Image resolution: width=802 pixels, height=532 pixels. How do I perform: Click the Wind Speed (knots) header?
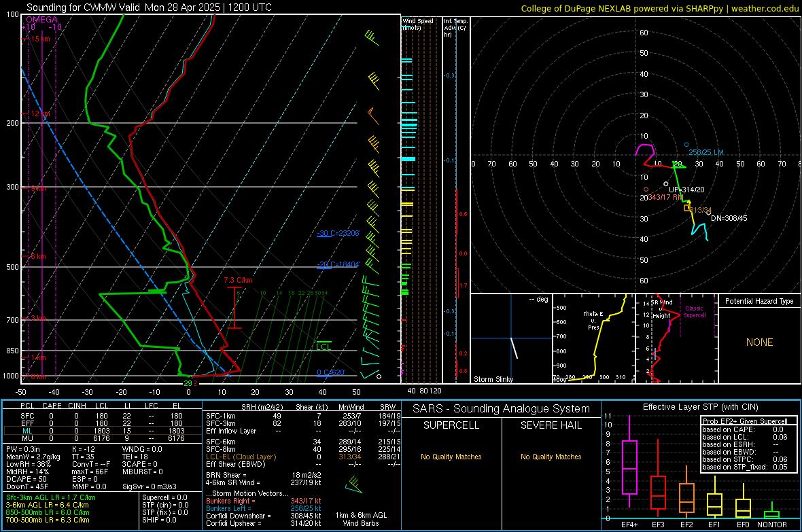418,24
